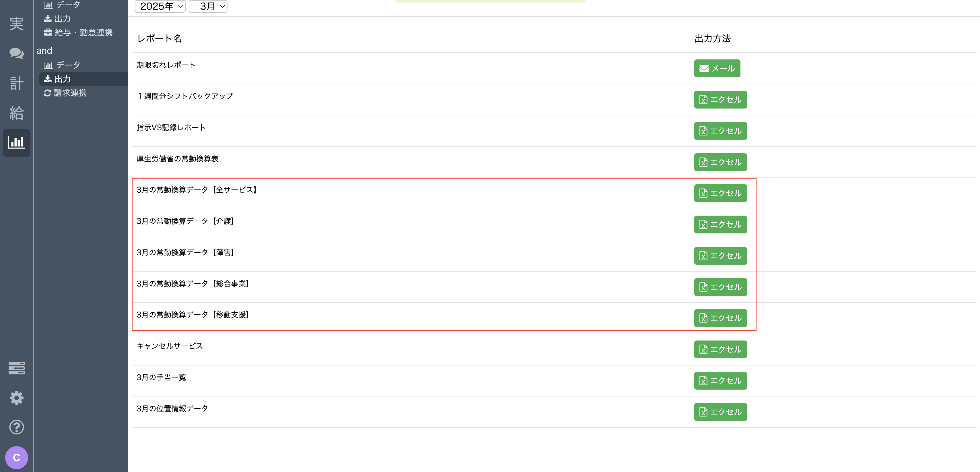Open the help question mark icon
This screenshot has height=472, width=980.
point(16,427)
